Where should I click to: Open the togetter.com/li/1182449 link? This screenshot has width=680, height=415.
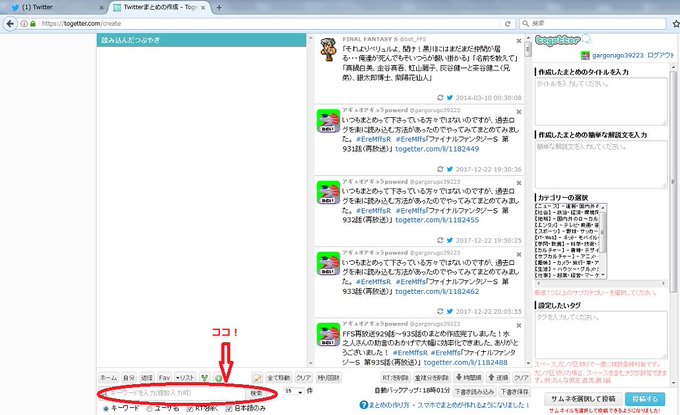pyautogui.click(x=437, y=149)
